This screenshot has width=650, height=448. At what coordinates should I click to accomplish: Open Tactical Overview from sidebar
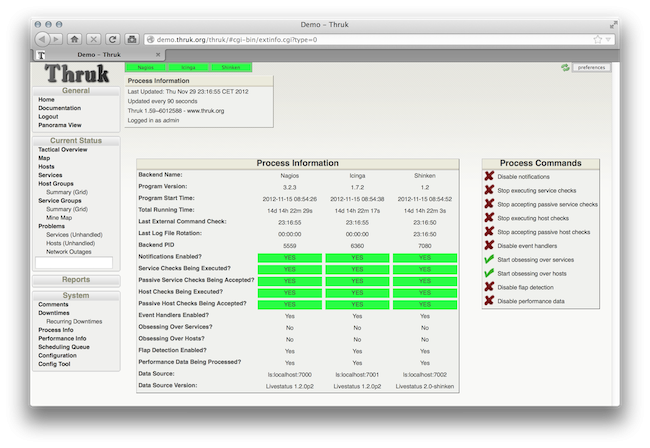pos(62,149)
